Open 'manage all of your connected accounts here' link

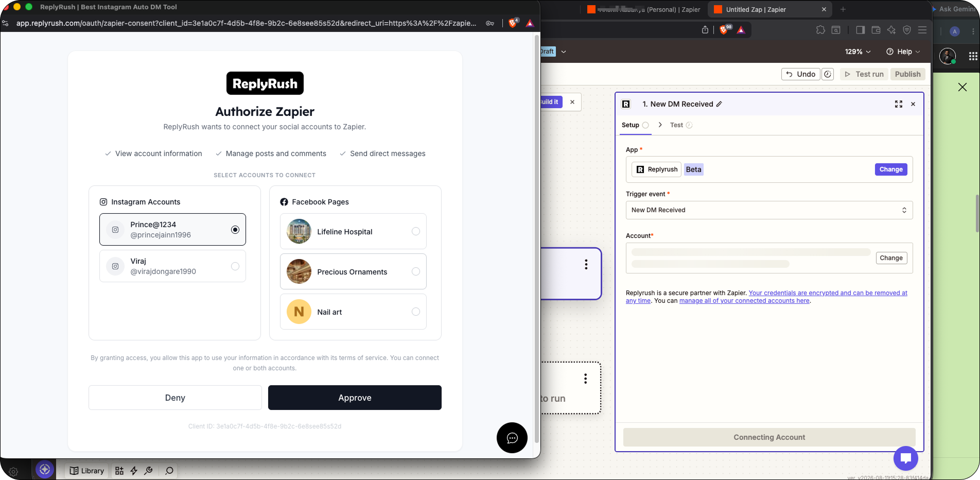pos(744,301)
